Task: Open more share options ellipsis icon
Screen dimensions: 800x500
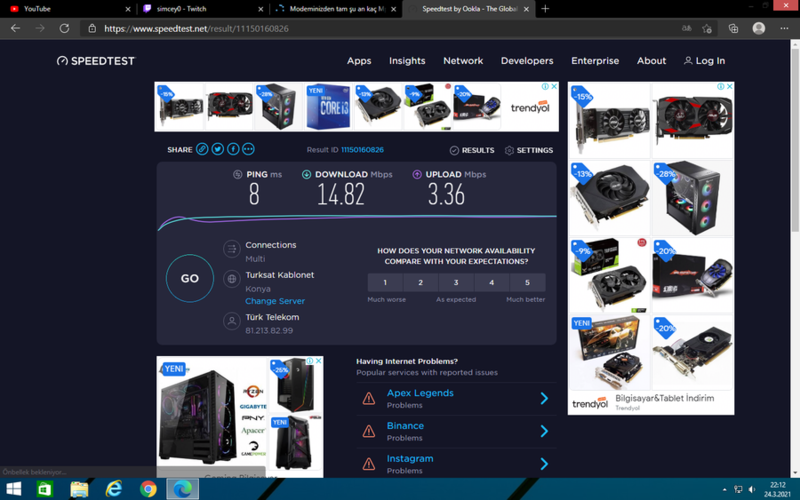Action: 248,149
